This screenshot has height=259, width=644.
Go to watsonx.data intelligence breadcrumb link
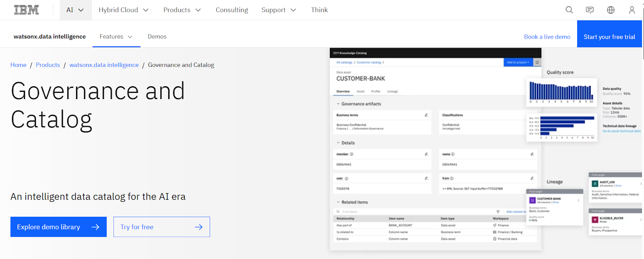(104, 65)
